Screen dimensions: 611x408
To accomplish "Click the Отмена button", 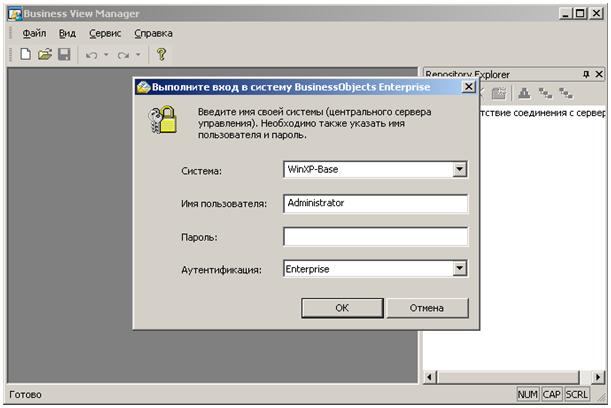I will click(x=427, y=308).
